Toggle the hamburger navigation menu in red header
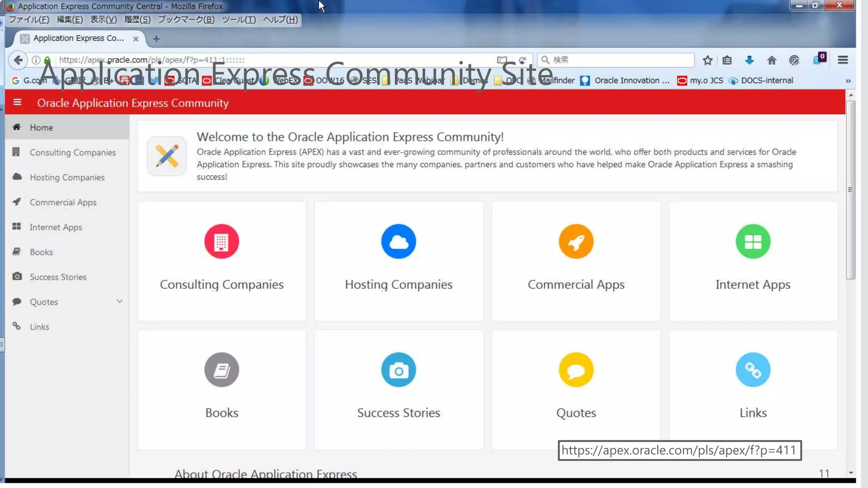 [17, 102]
